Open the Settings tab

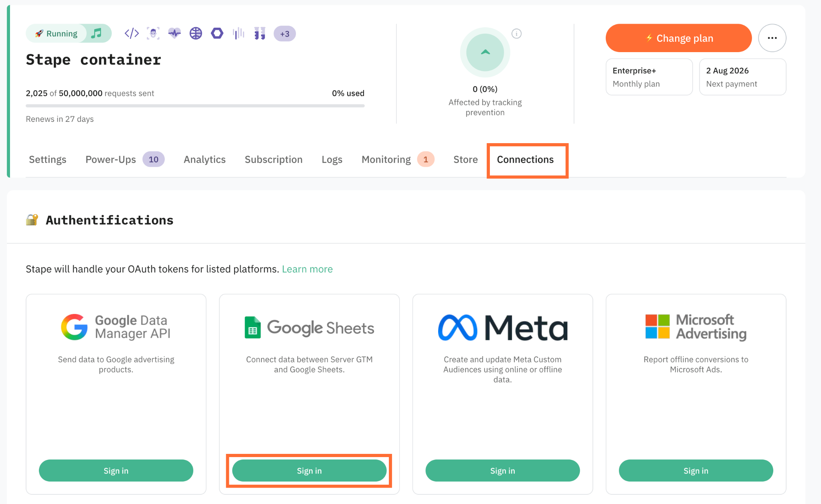(48, 160)
